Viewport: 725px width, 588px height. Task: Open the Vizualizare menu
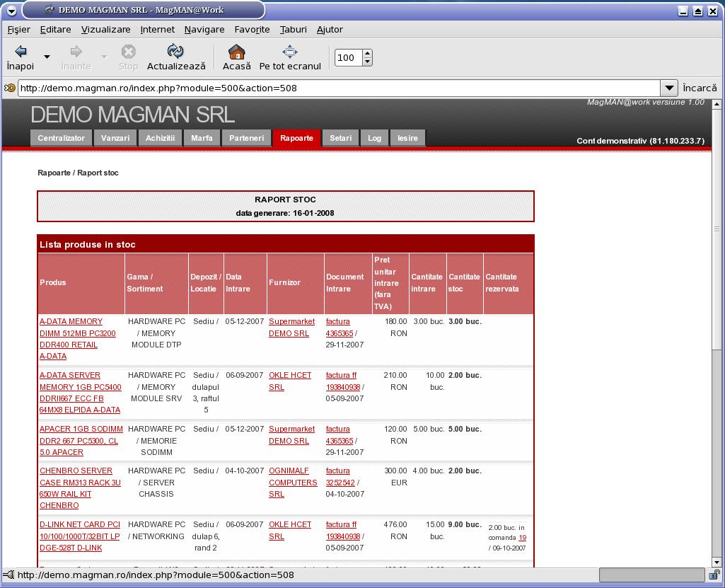pos(106,30)
